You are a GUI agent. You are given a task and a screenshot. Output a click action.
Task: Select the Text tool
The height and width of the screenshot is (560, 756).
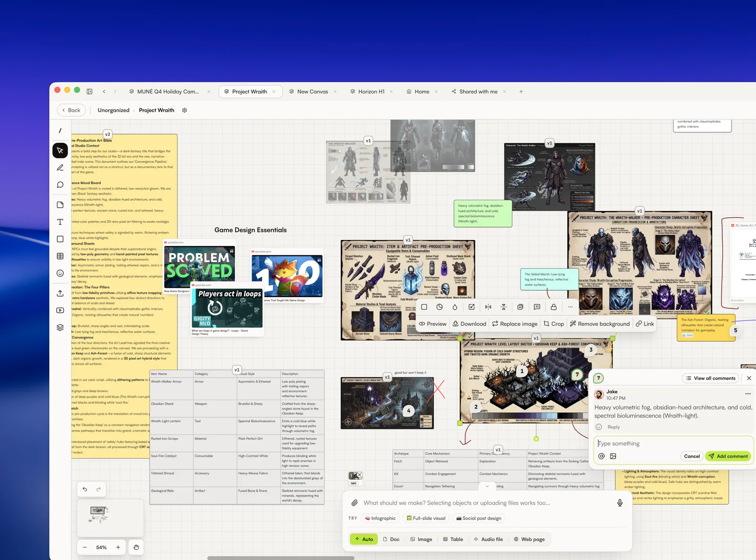coord(60,222)
